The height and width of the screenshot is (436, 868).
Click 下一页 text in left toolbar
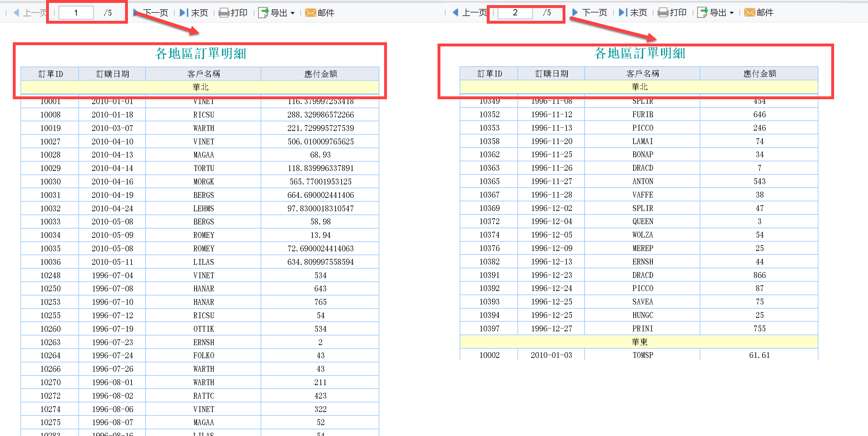pos(156,13)
